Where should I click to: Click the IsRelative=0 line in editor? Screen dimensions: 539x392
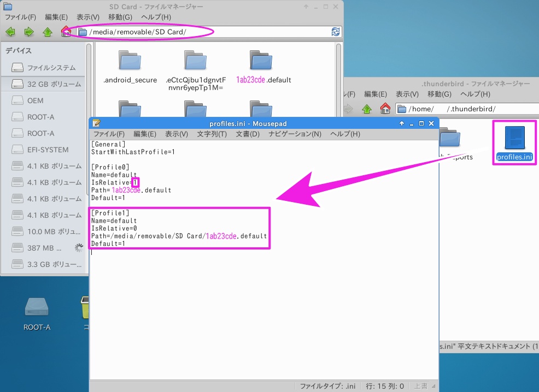pos(114,228)
